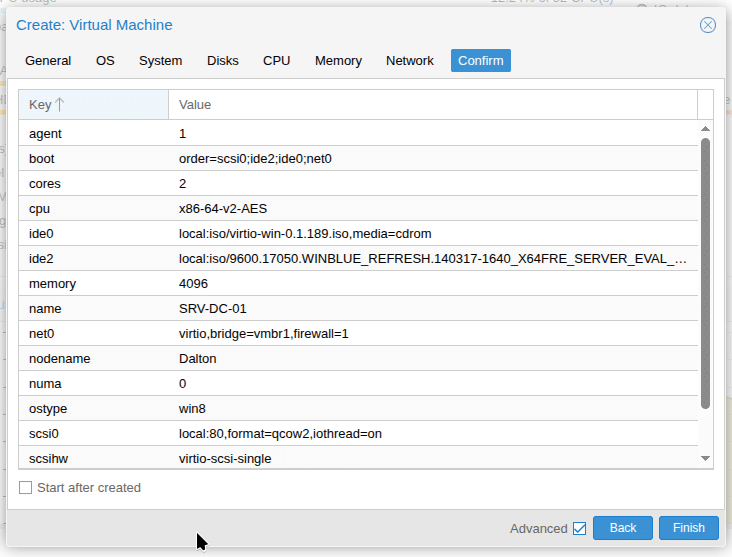Open the Memory tab
Image resolution: width=732 pixels, height=557 pixels.
click(338, 61)
